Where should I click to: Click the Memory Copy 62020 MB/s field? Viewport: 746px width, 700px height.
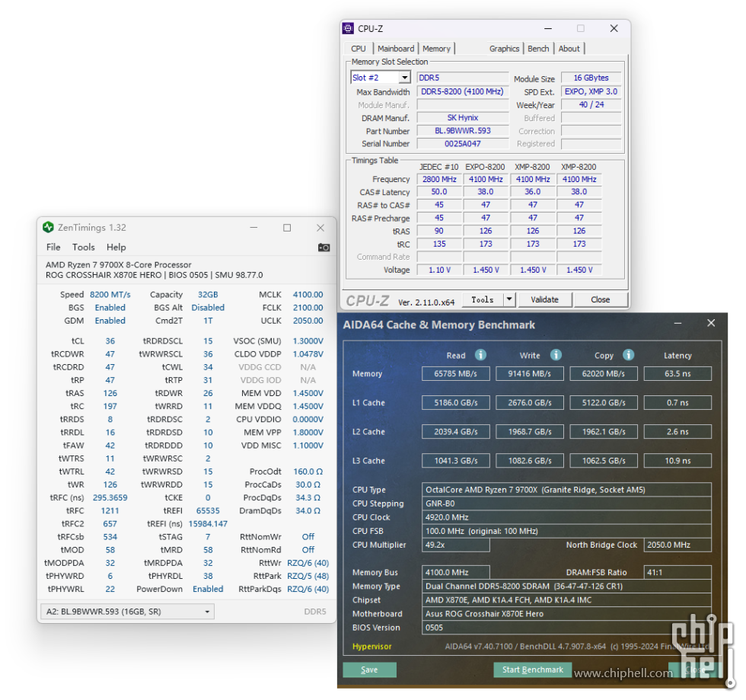tap(603, 374)
